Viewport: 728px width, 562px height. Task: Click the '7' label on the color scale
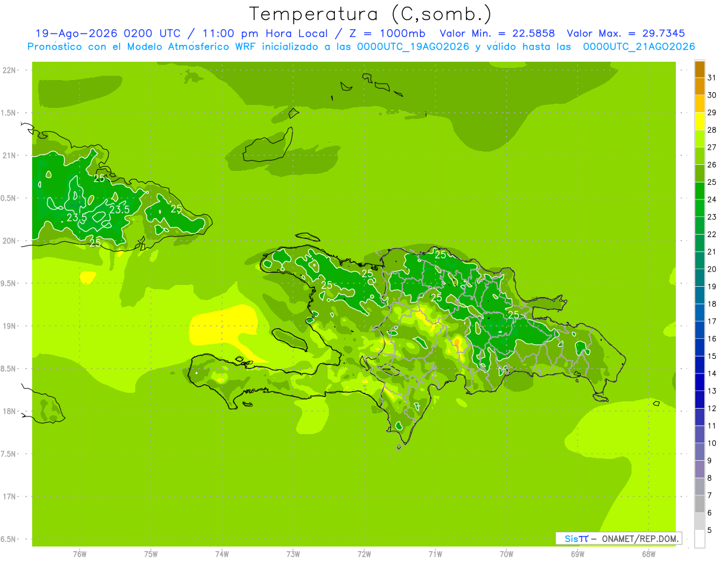coord(710,495)
